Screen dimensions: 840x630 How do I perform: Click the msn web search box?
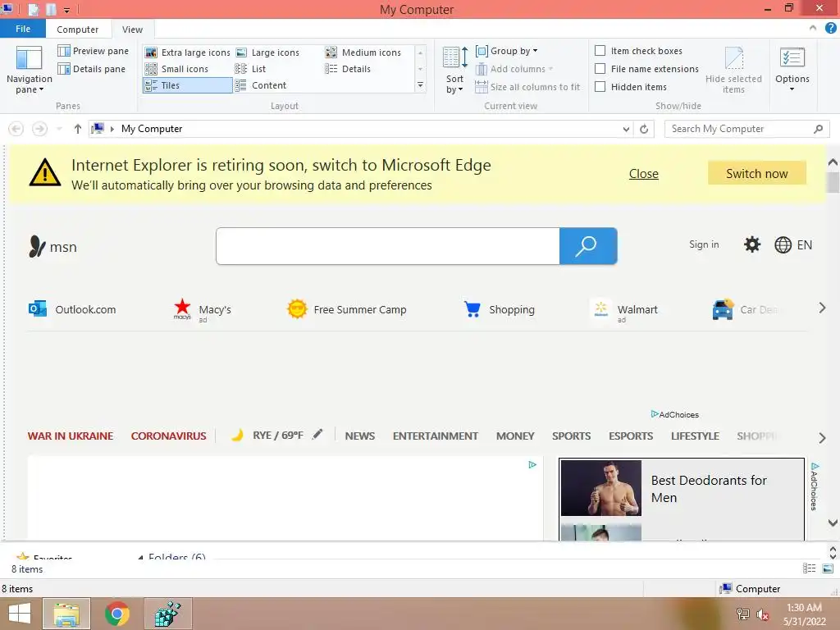pos(387,246)
